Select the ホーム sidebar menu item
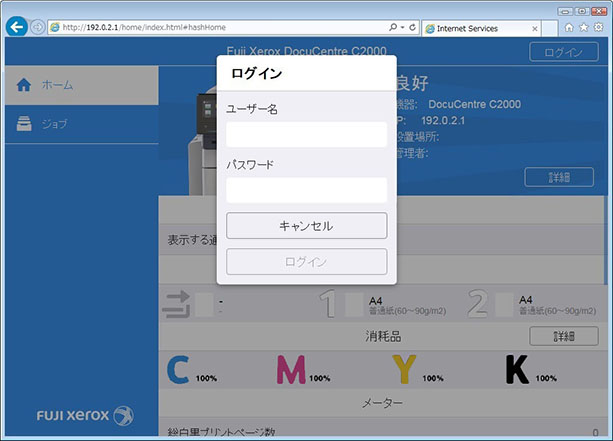The width and height of the screenshot is (613, 441). pyautogui.click(x=80, y=86)
